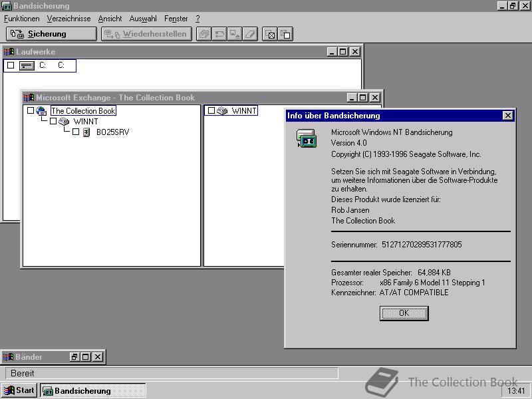Click the Bänder window title icon
This screenshot has width=532, height=399.
click(x=8, y=357)
